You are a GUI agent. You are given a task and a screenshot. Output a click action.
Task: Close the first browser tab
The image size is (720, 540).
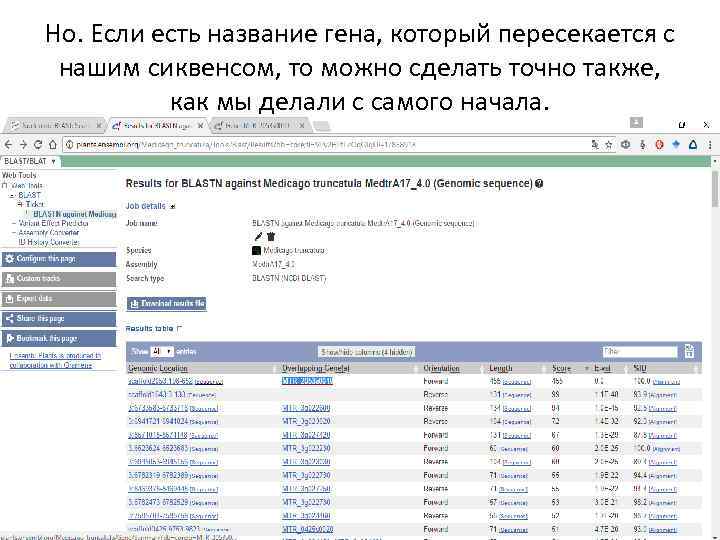coord(98,125)
